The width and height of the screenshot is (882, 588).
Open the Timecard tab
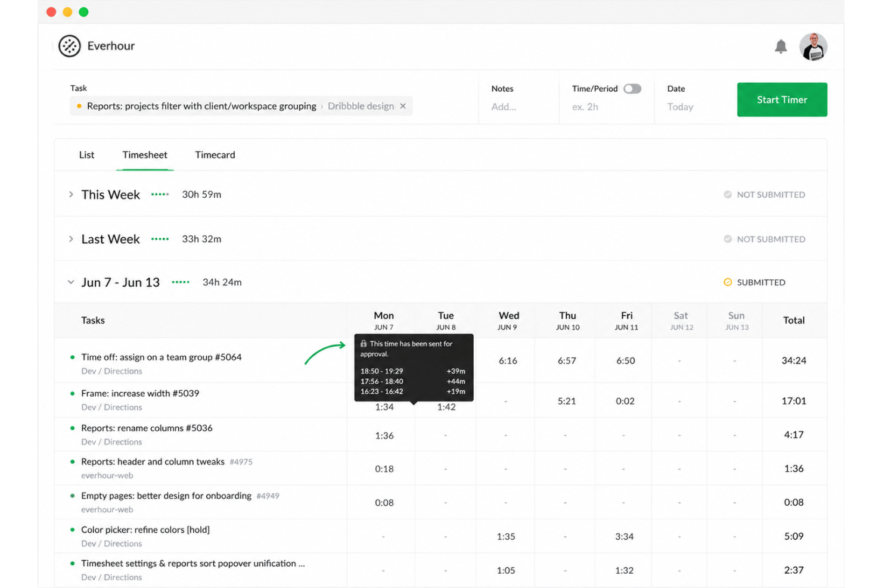215,155
